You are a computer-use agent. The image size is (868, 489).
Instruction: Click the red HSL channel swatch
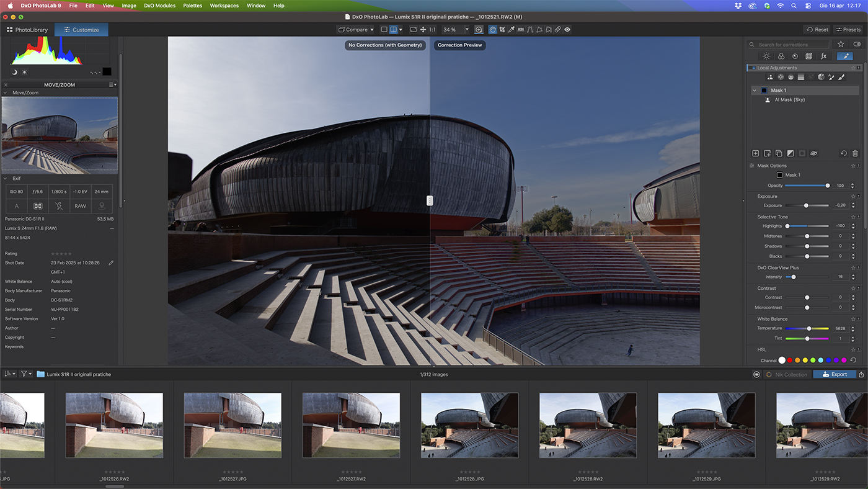pyautogui.click(x=790, y=360)
